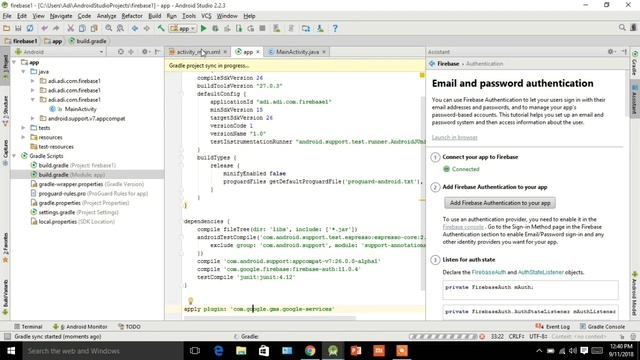Click the FirebaseAuth link

489,272
